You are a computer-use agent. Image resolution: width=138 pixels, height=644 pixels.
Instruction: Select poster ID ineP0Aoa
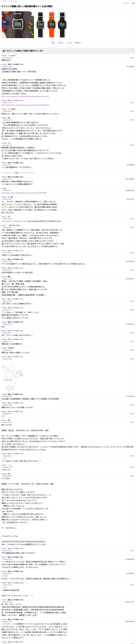[x=130, y=396]
